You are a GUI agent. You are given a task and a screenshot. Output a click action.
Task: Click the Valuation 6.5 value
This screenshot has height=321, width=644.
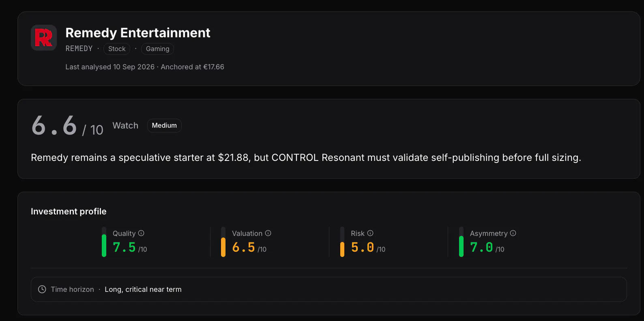[243, 247]
